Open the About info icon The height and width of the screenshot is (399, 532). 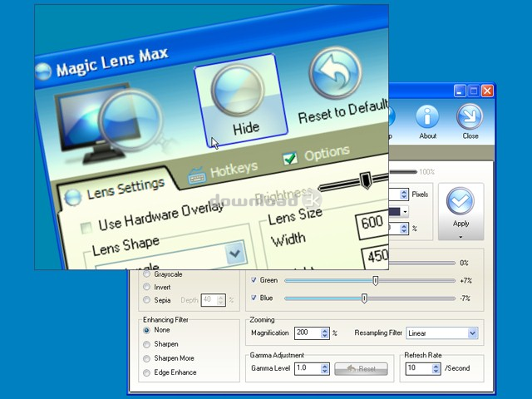(x=427, y=116)
